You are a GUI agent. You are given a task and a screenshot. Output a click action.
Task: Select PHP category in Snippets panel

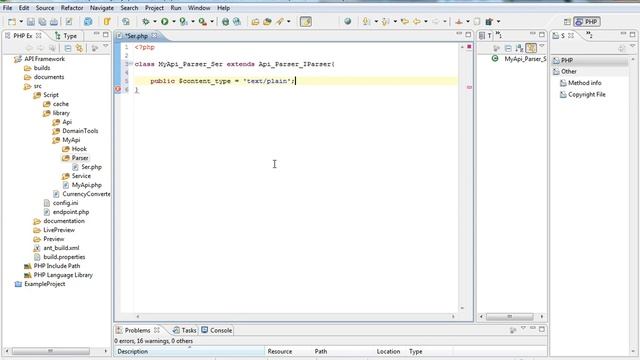[x=590, y=60]
